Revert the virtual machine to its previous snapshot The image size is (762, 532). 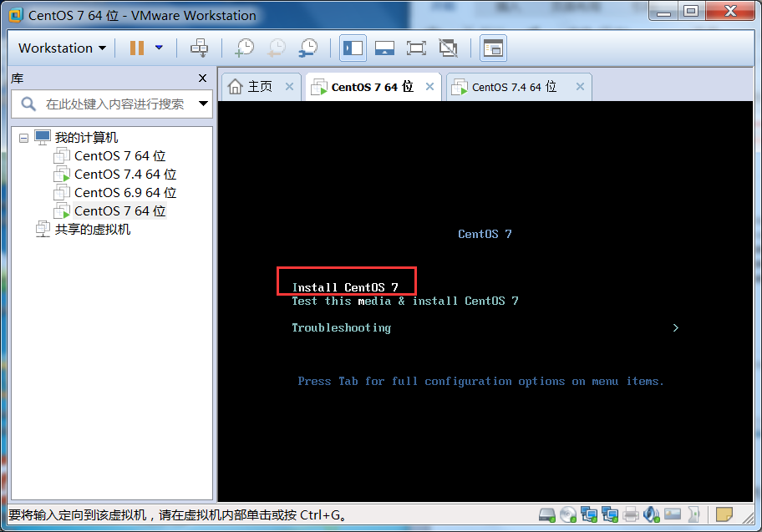(x=277, y=48)
